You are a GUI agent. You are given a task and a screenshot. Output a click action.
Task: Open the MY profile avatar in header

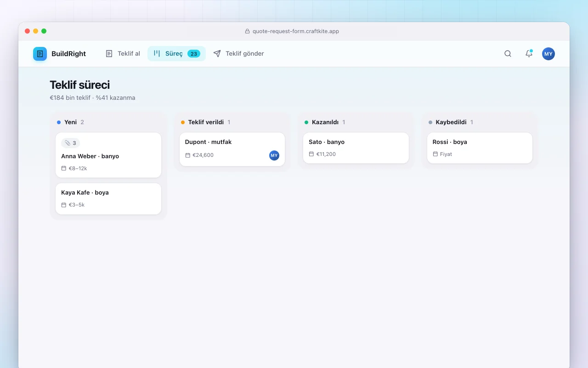(x=548, y=54)
